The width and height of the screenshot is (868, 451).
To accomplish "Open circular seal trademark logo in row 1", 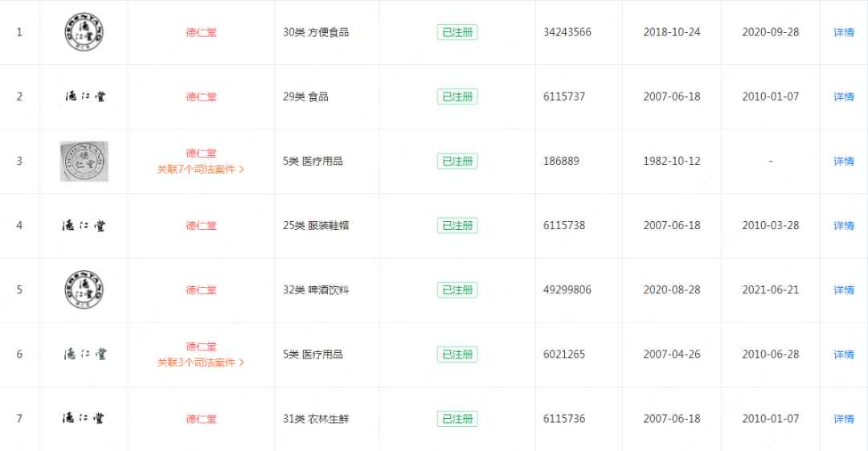I will click(84, 32).
